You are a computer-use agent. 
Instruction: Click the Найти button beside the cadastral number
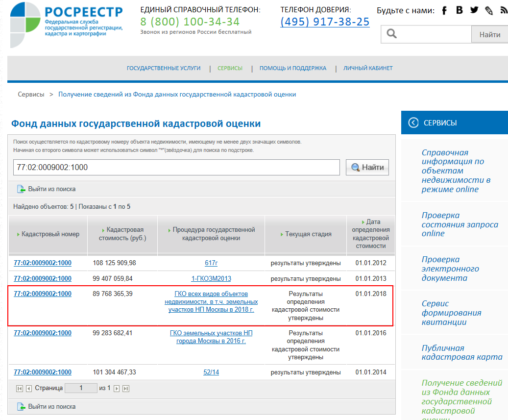(x=367, y=167)
